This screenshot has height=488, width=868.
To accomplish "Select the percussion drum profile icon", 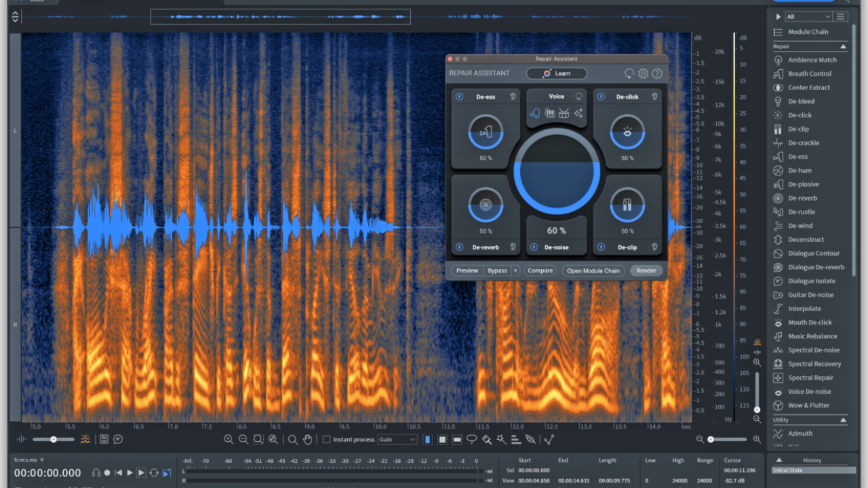I will click(x=564, y=113).
